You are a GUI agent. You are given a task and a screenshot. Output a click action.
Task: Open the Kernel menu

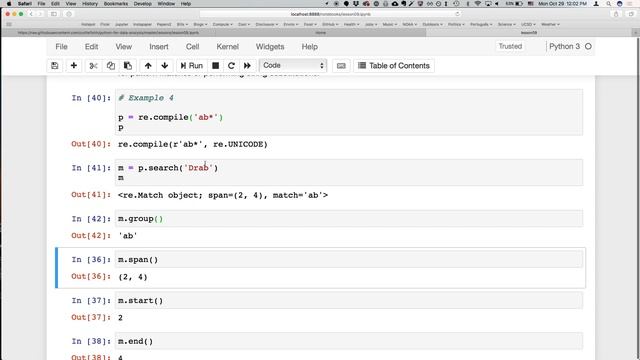227,47
